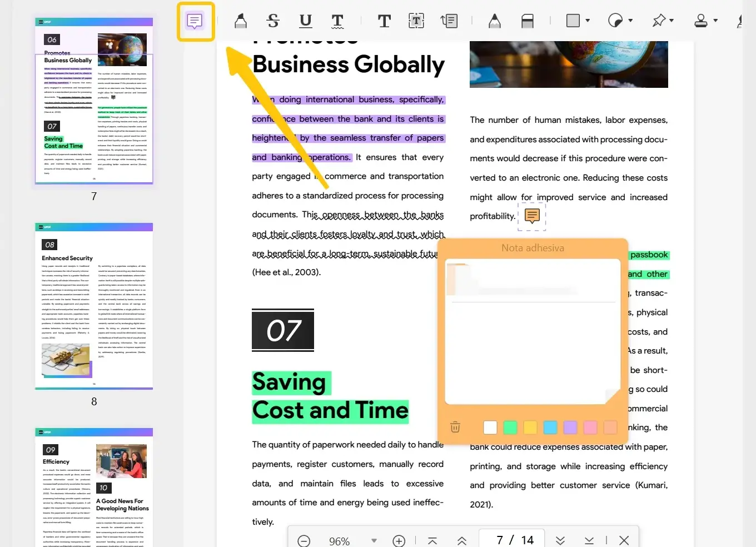Select the pencil drawing tool
Image resolution: width=756 pixels, height=547 pixels.
click(x=494, y=21)
